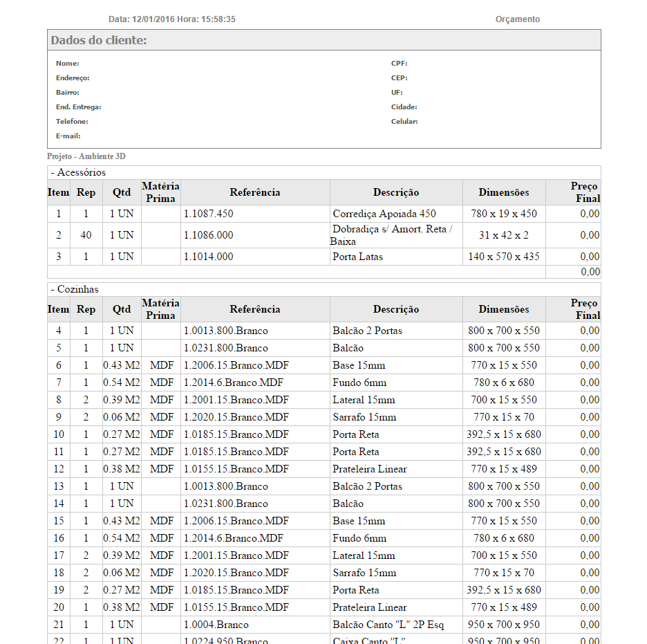647x644 pixels.
Task: Click the "140 x 570 x 435" dimensions cell
Action: click(504, 257)
